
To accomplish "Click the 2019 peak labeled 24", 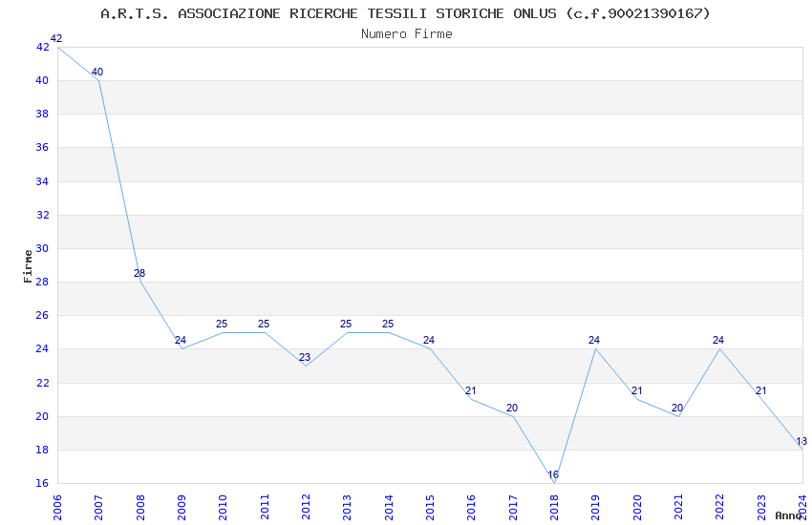I will pyautogui.click(x=595, y=348).
